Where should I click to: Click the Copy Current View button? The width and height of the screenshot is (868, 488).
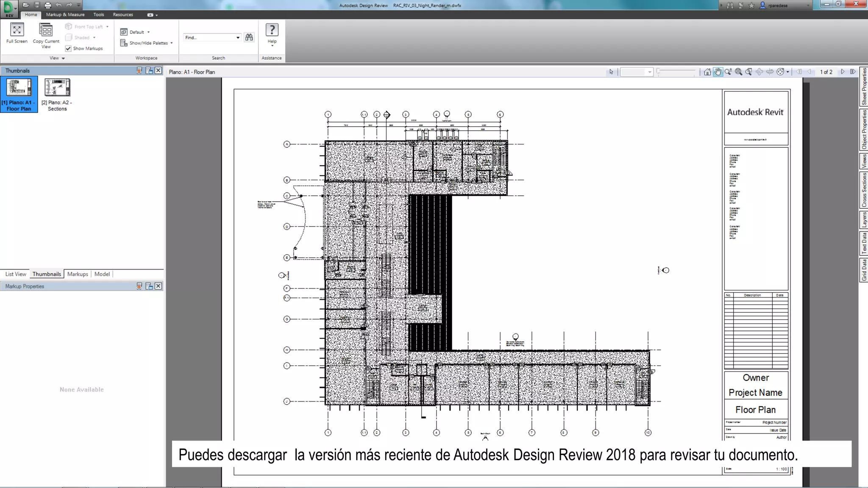[46, 36]
